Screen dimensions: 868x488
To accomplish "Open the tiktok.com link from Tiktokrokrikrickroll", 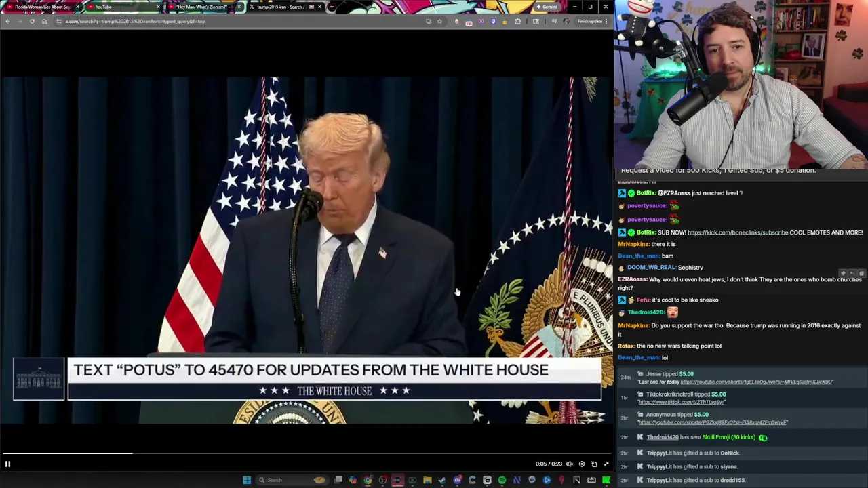I will tap(680, 402).
